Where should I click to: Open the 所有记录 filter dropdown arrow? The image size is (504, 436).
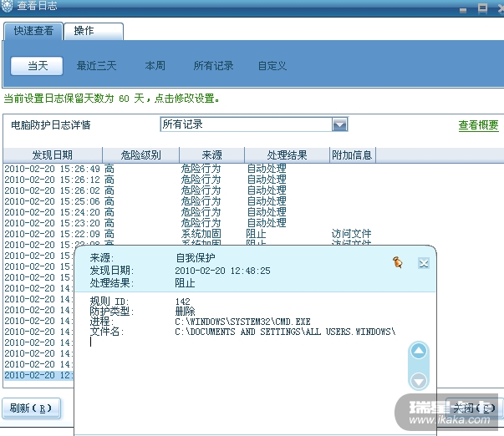339,124
